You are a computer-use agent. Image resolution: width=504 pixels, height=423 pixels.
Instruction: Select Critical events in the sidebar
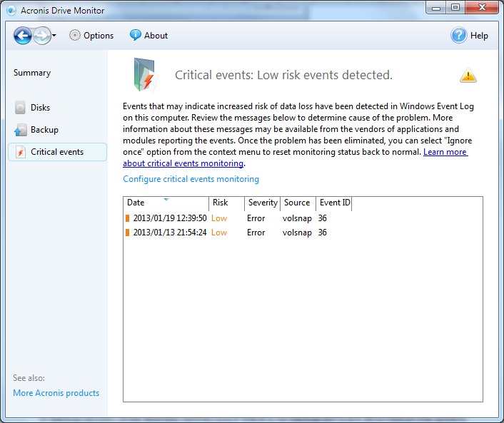pyautogui.click(x=58, y=152)
